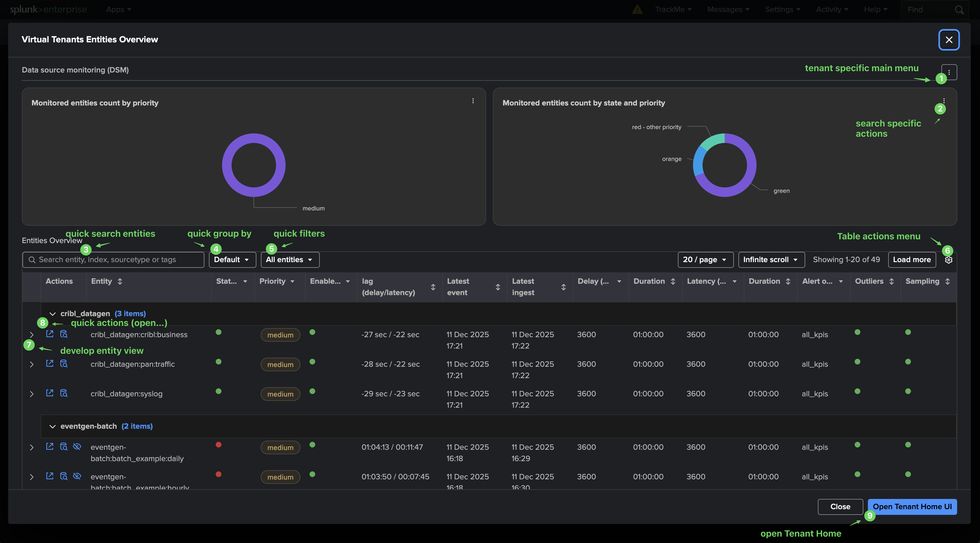Open external link icon for cribl_datagen:syslog
Screen dimensions: 980x543
coord(49,393)
